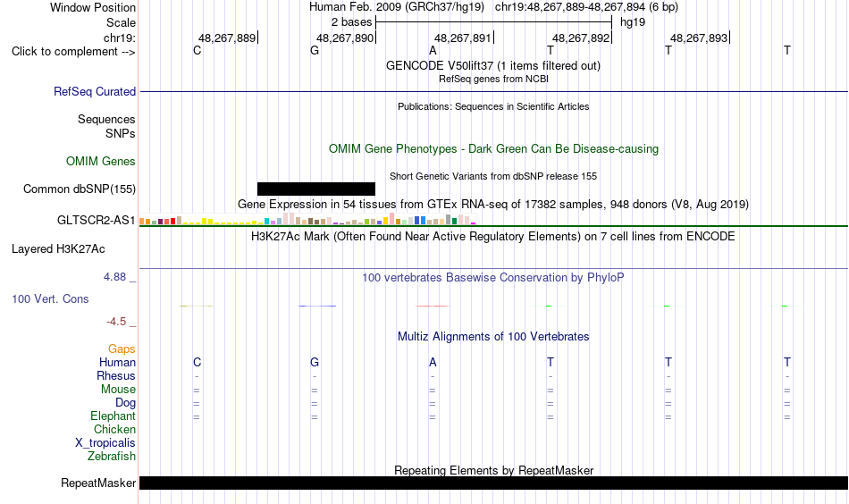Click 'Human Feb. 2009 (GRCh37/hg19)' assembly text
Viewport: 849px width, 504px height.
(x=397, y=7)
